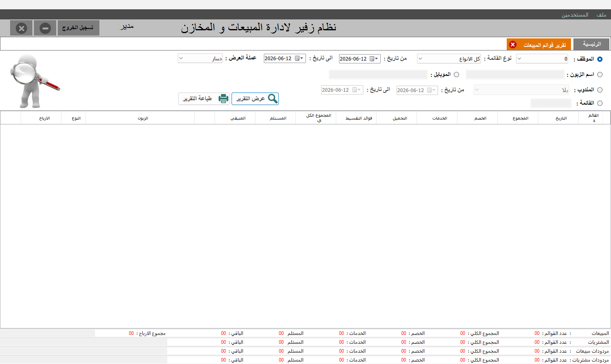Click the الارباح column header
611x364 pixels.
[x=41, y=118]
